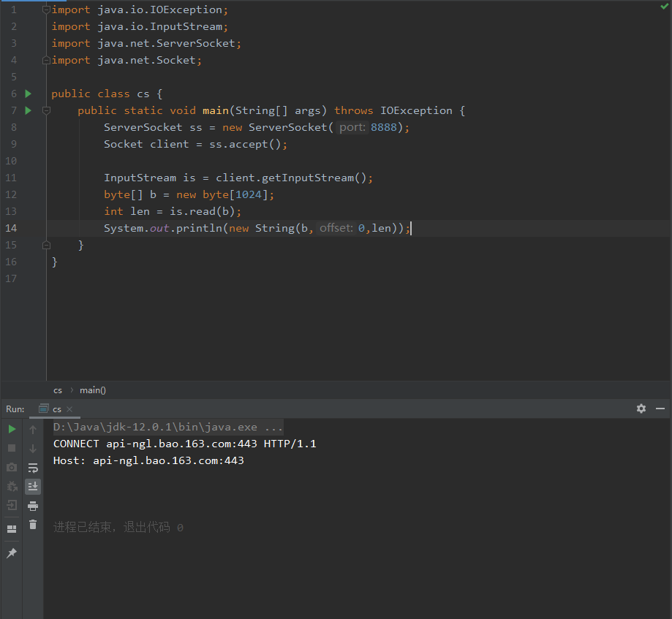Click the Print console output icon
This screenshot has height=619, width=672.
[x=33, y=506]
